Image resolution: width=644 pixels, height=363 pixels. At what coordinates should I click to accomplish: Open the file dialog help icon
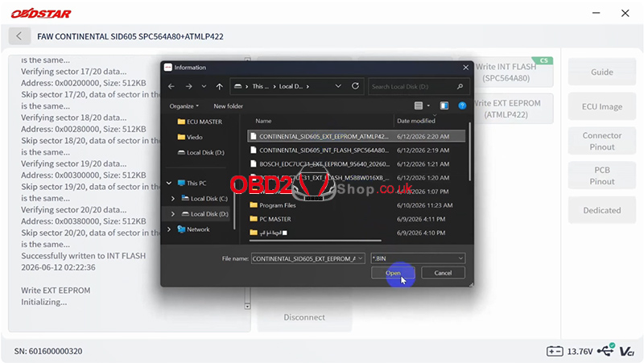pos(462,106)
